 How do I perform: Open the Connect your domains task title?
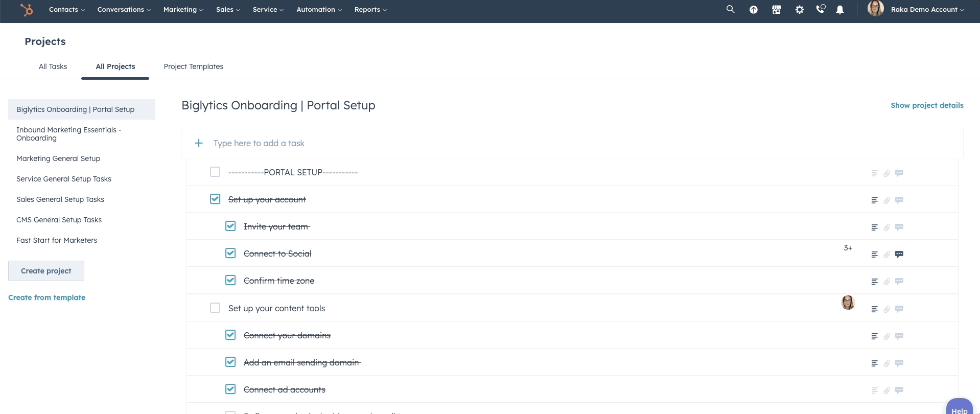287,335
